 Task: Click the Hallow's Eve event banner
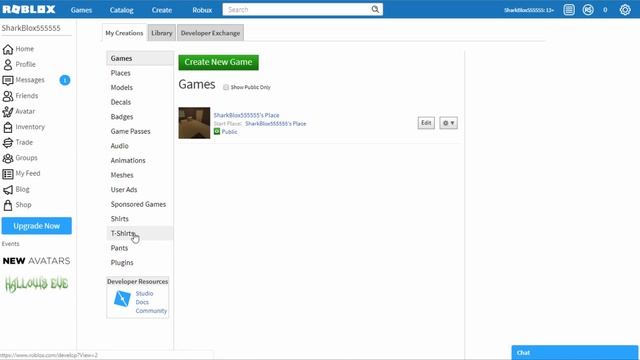(x=36, y=284)
